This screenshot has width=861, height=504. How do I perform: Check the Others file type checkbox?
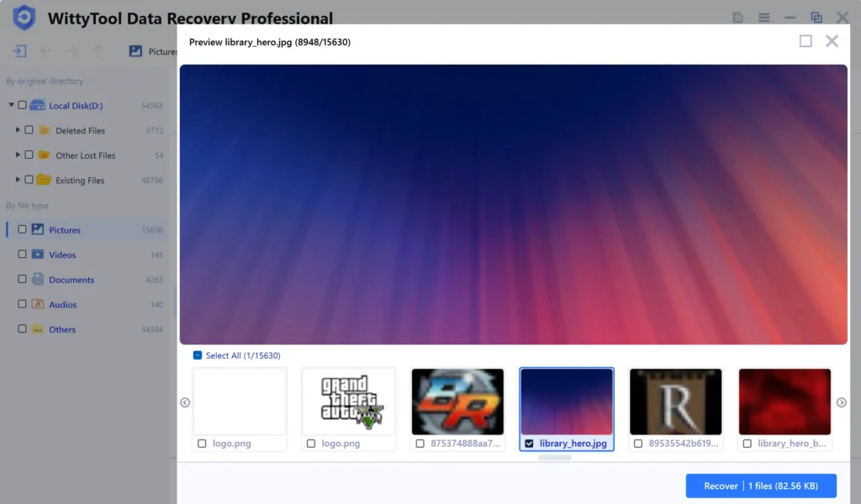pos(22,329)
